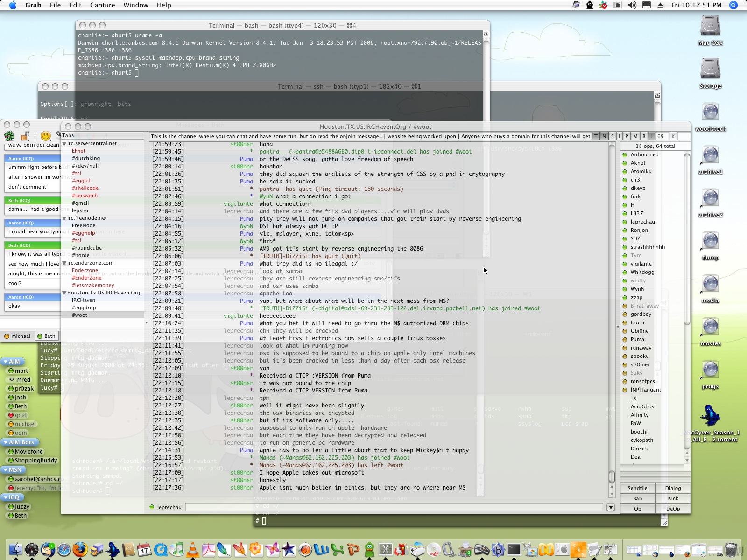Select the woodstock network volume icon
The image size is (747, 560).
pos(710,112)
